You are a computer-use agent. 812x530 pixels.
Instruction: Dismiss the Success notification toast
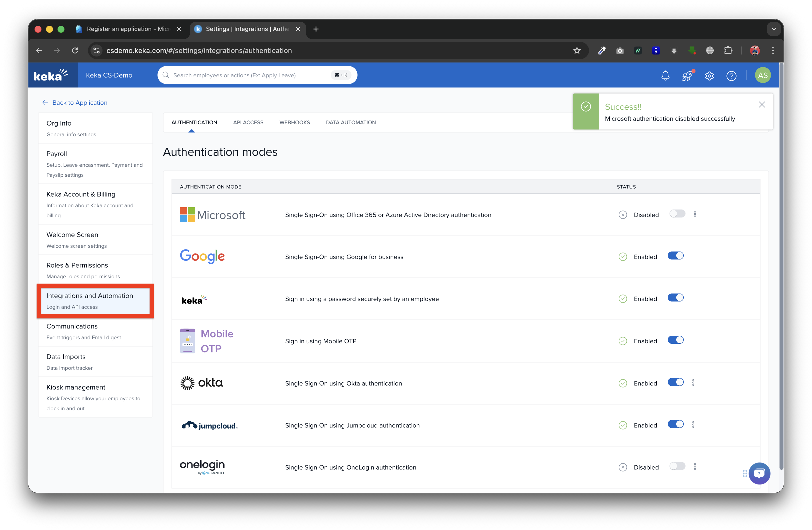[x=761, y=105]
